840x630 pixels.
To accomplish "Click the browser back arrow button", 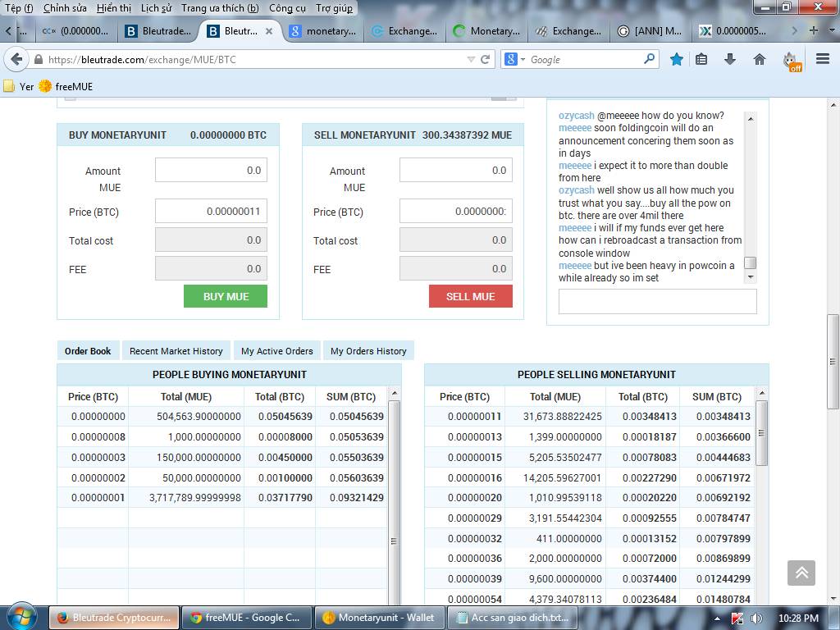I will [16, 59].
